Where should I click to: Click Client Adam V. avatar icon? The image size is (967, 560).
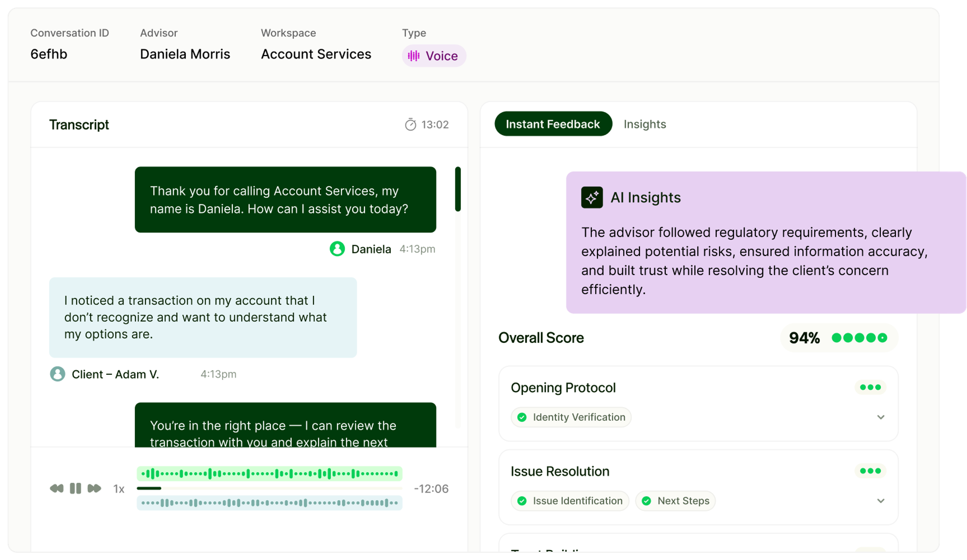click(58, 374)
